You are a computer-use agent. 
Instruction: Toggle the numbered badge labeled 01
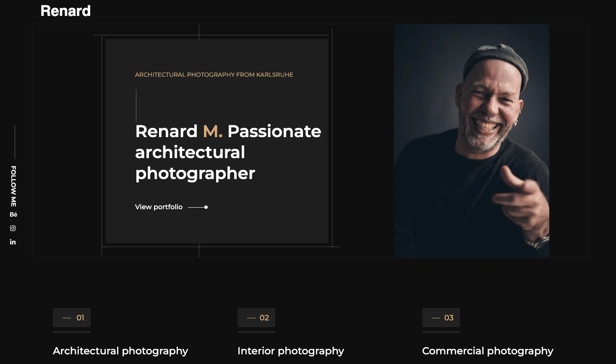(72, 317)
